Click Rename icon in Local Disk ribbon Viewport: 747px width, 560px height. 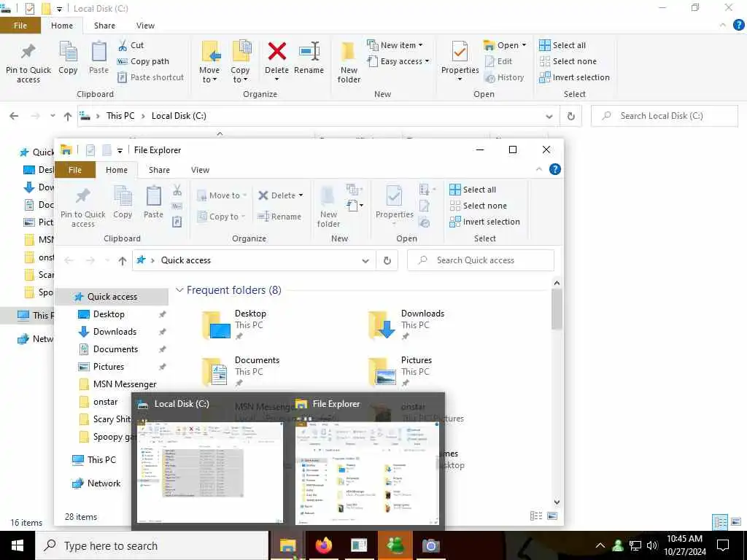tap(309, 58)
